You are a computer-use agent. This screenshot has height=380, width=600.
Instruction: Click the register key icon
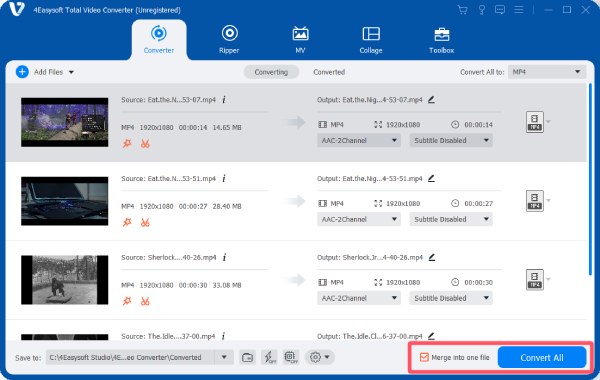tap(482, 10)
